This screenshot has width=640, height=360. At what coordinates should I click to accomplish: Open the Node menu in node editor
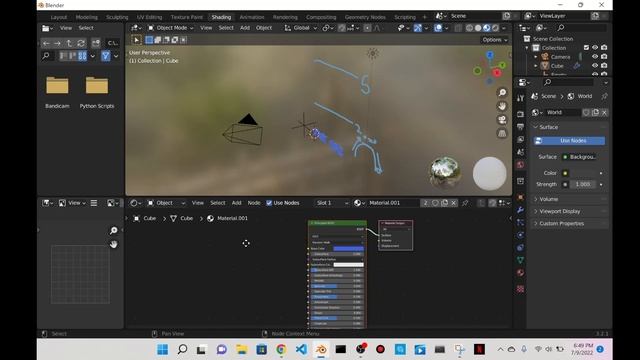click(x=254, y=203)
